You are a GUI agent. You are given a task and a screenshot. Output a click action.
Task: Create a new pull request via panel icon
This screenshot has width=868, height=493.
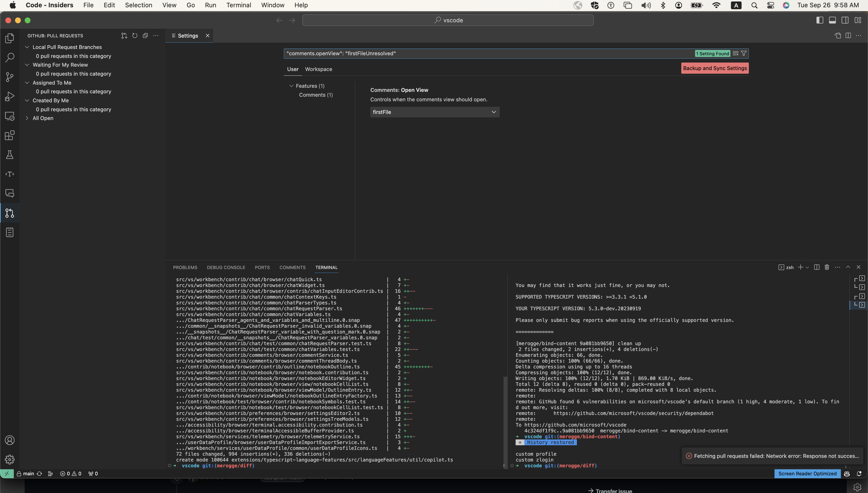[124, 36]
